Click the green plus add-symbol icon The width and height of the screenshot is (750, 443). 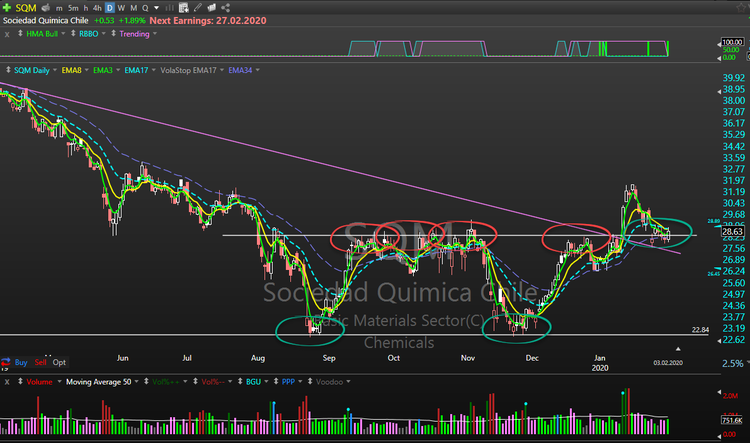7,6
